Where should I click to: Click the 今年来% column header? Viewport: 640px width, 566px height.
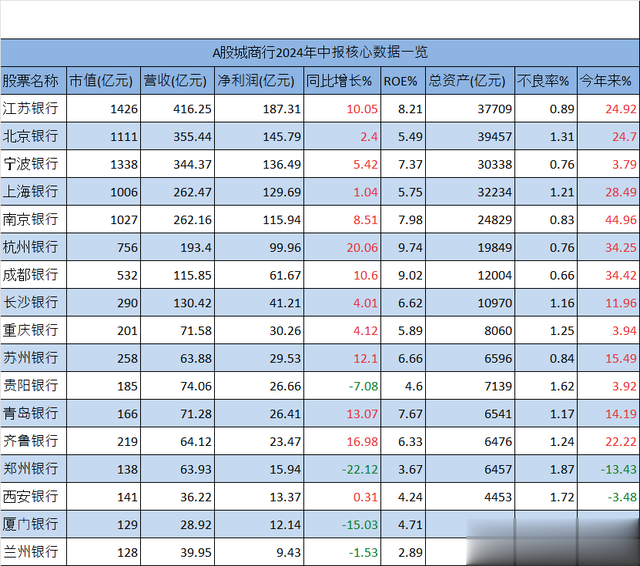606,81
